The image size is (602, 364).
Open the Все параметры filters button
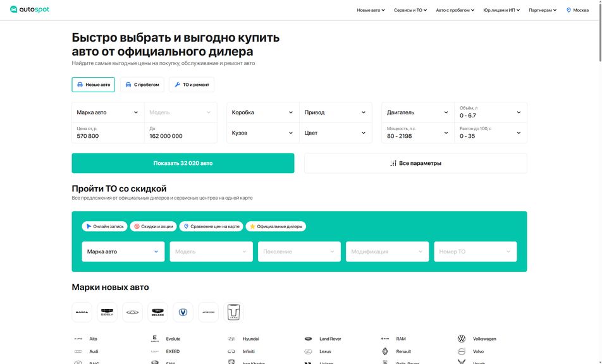click(416, 163)
